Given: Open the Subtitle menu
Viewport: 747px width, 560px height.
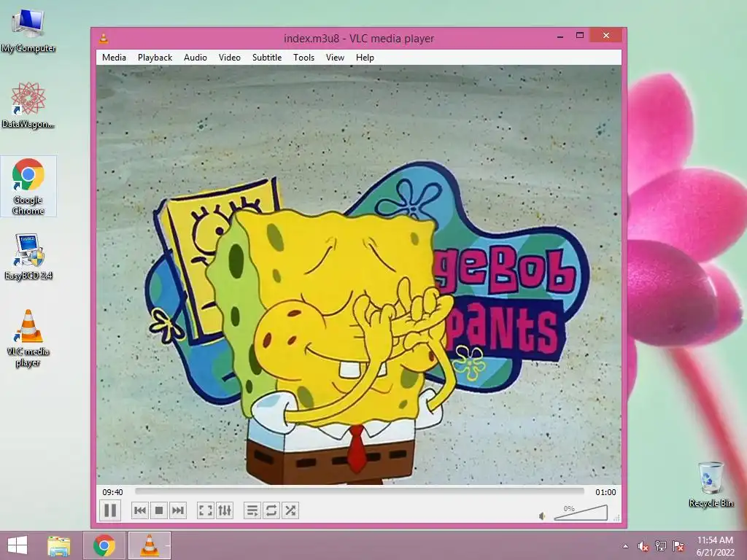Looking at the screenshot, I should point(267,57).
